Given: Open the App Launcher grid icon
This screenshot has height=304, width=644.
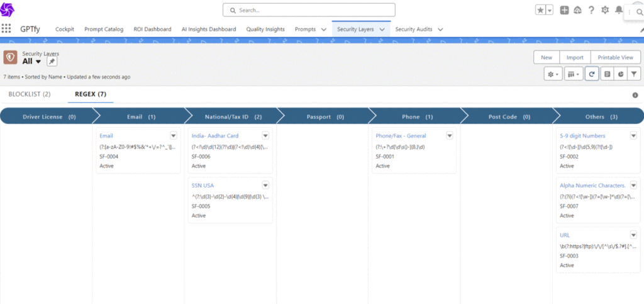Looking at the screenshot, I should 6,29.
